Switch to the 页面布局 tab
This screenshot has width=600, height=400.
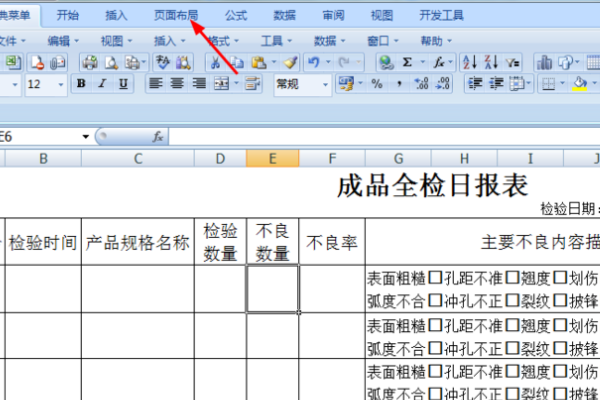176,16
